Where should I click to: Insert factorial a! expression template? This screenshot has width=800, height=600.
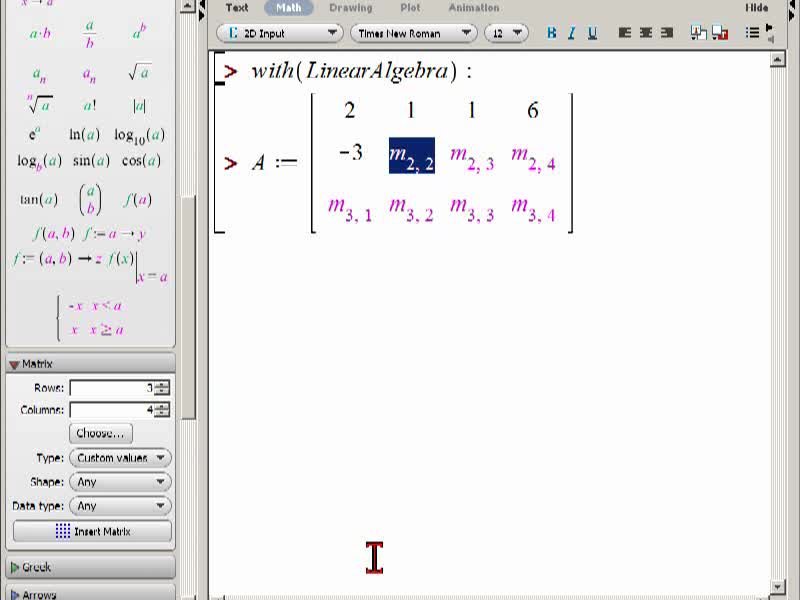click(x=90, y=106)
